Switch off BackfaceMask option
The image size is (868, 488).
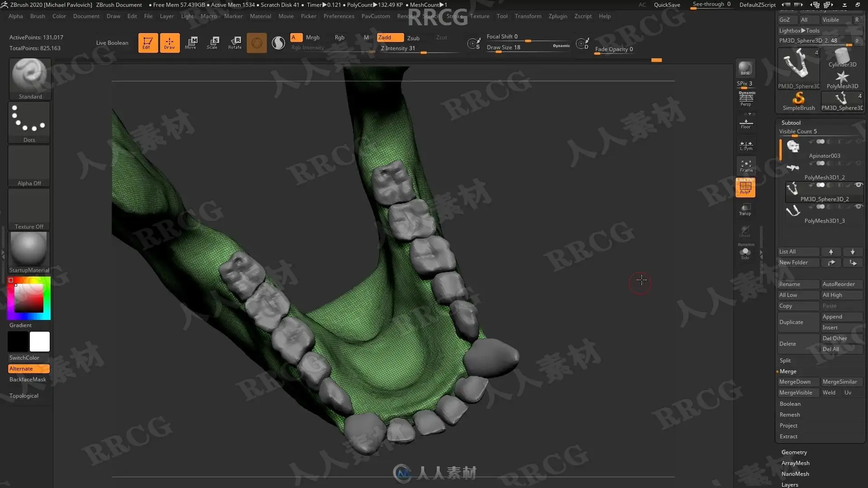[x=28, y=380]
